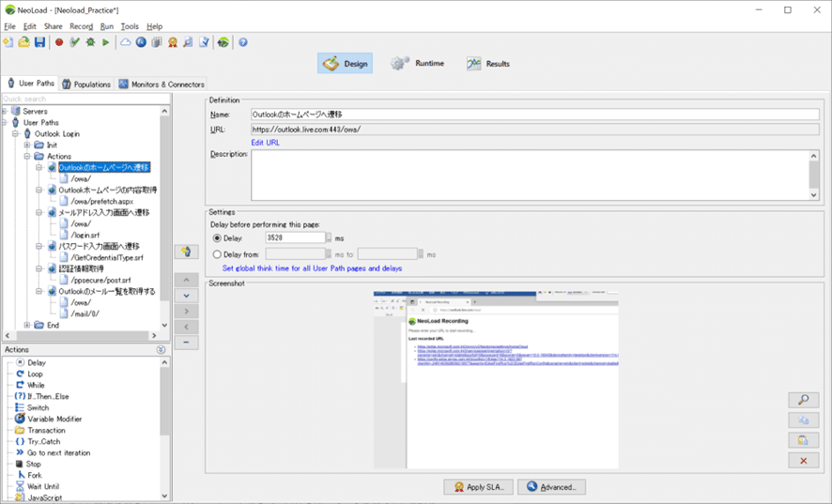Click the green checkmark validate icon
The width and height of the screenshot is (832, 504).
pyautogui.click(x=74, y=42)
